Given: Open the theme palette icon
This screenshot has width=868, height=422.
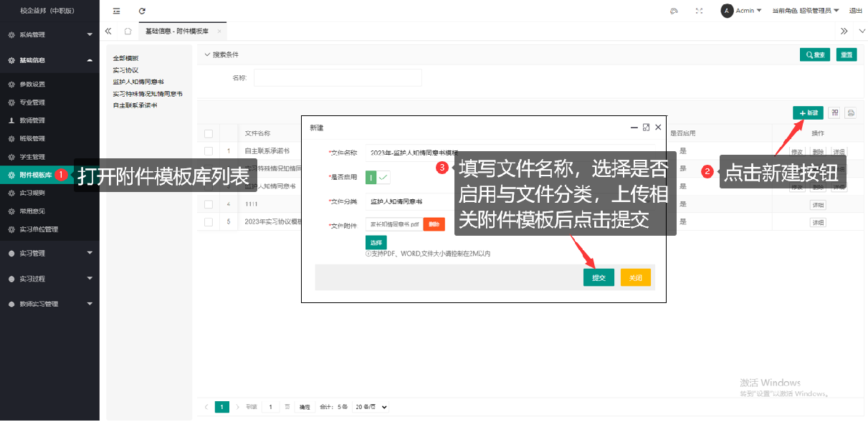Looking at the screenshot, I should [x=674, y=11].
